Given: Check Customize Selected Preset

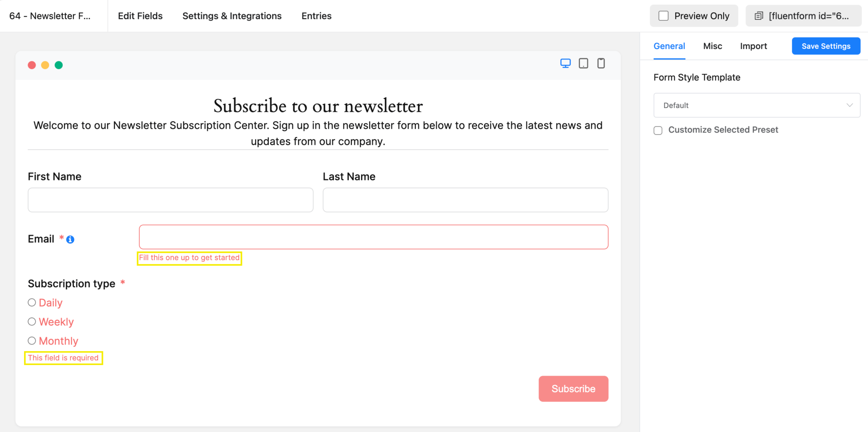Looking at the screenshot, I should (x=657, y=130).
